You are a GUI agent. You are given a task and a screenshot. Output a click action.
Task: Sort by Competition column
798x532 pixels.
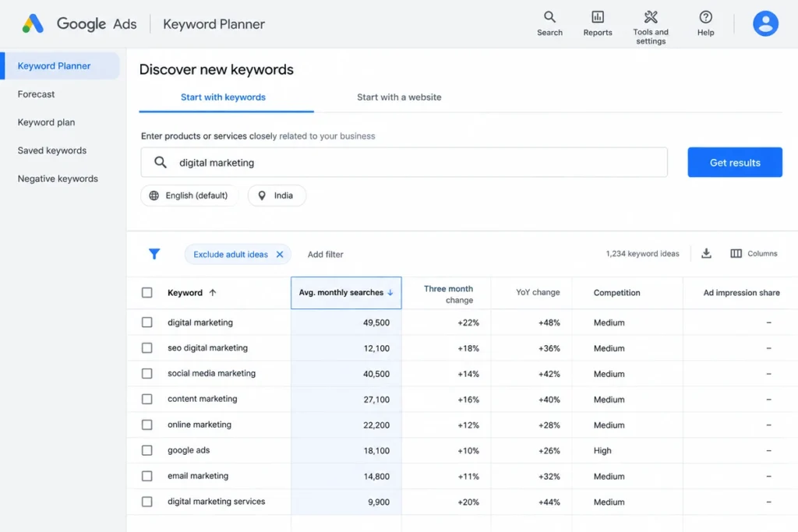617,292
